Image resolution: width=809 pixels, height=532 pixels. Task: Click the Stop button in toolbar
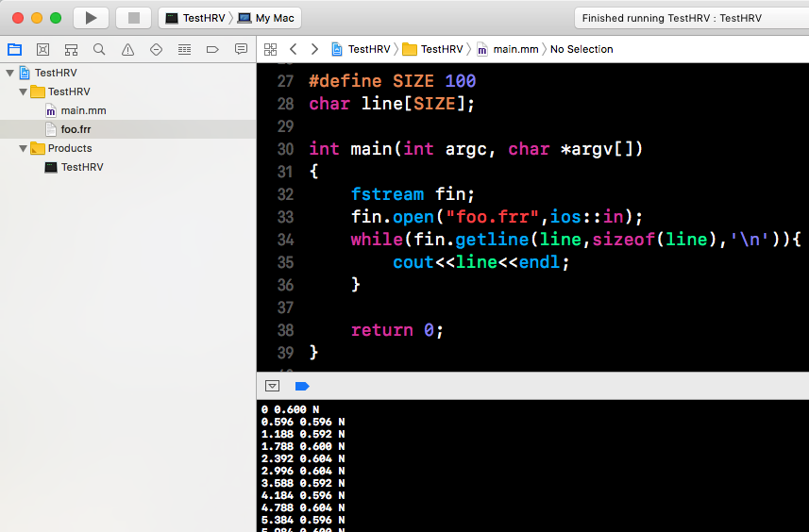133,18
